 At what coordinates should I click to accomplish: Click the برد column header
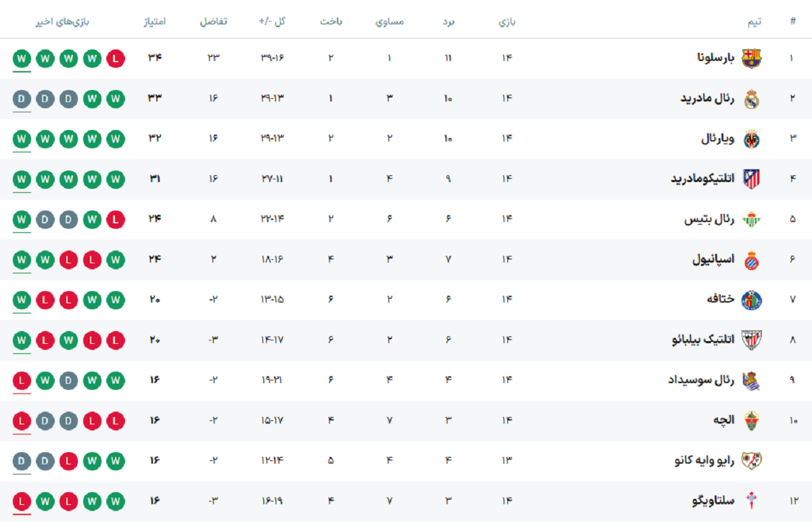(448, 21)
